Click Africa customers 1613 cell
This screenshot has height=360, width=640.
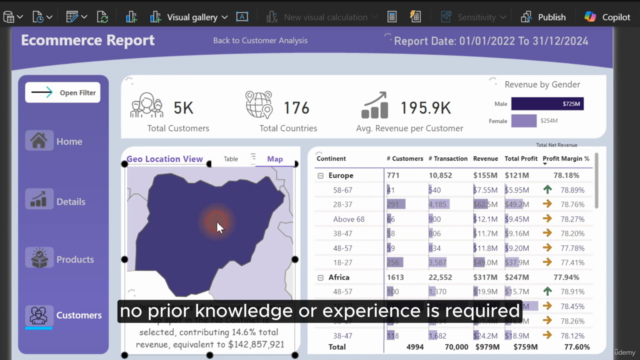[x=395, y=278]
